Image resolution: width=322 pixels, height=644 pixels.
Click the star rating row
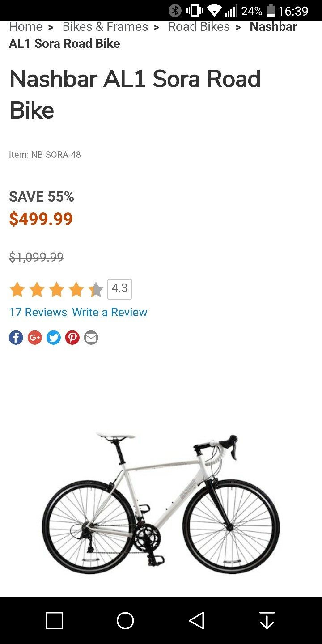56,289
